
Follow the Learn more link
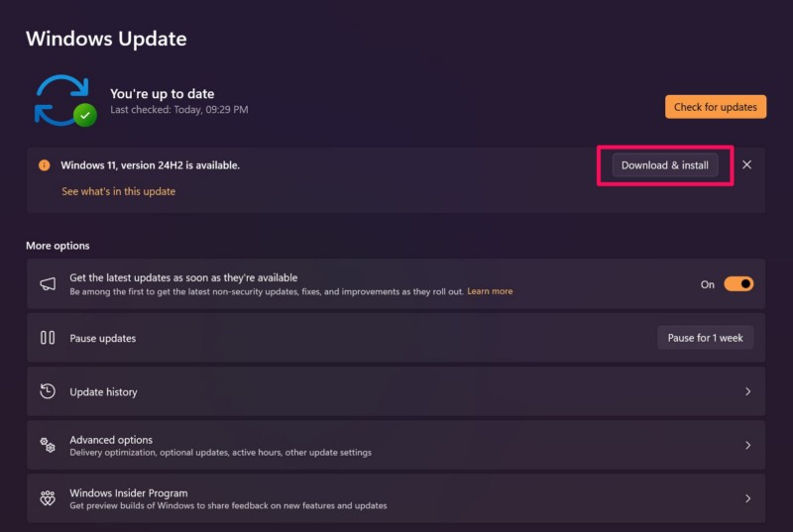[490, 291]
